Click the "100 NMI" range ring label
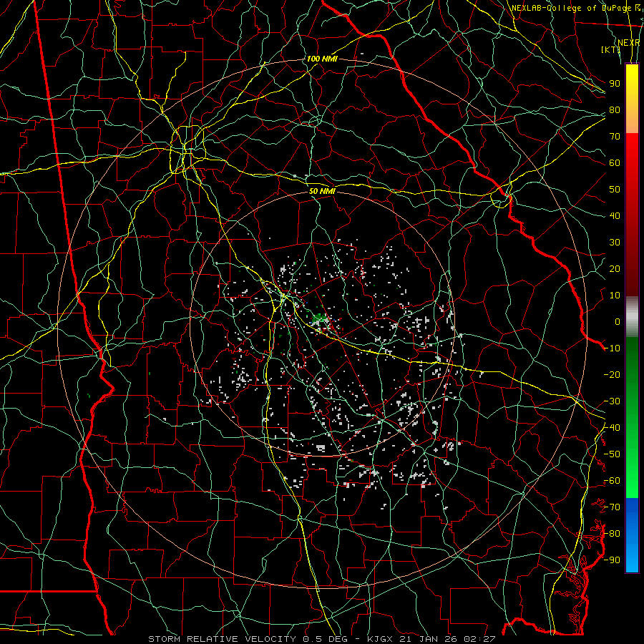The image size is (644, 644). click(x=322, y=59)
